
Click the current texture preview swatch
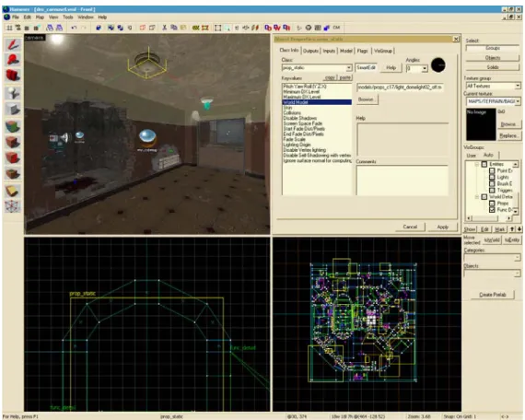point(481,124)
